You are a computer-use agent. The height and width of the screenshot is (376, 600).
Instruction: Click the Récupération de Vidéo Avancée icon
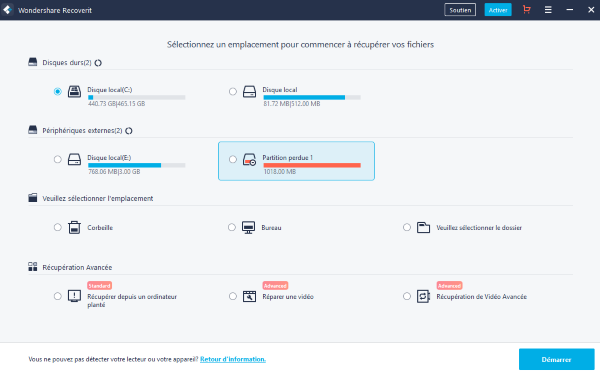423,296
